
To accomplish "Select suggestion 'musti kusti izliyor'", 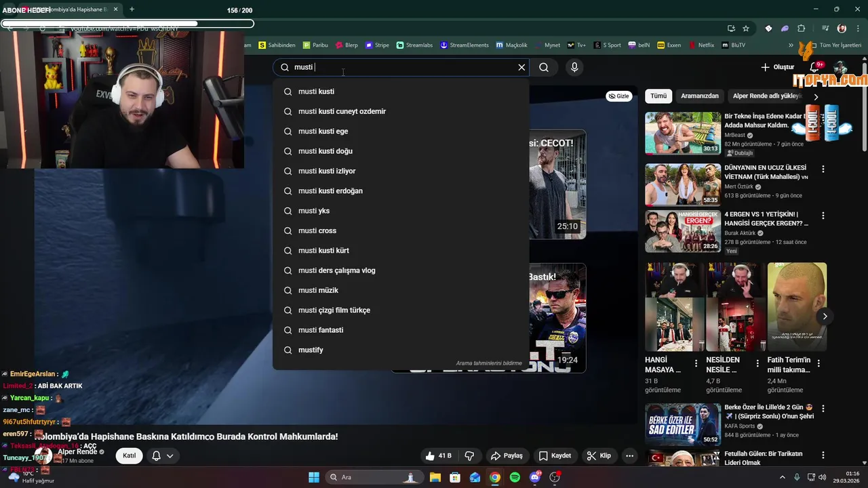I will pyautogui.click(x=401, y=171).
